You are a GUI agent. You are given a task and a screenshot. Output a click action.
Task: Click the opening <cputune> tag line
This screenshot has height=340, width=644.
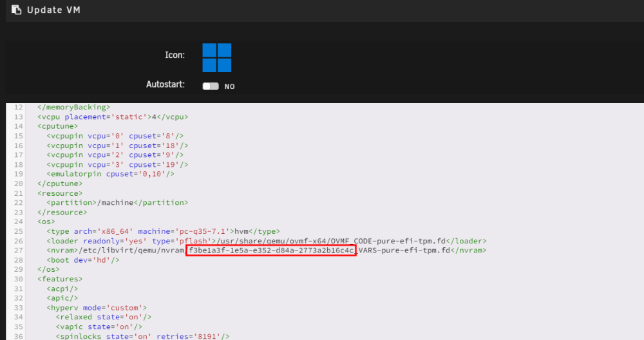57,126
